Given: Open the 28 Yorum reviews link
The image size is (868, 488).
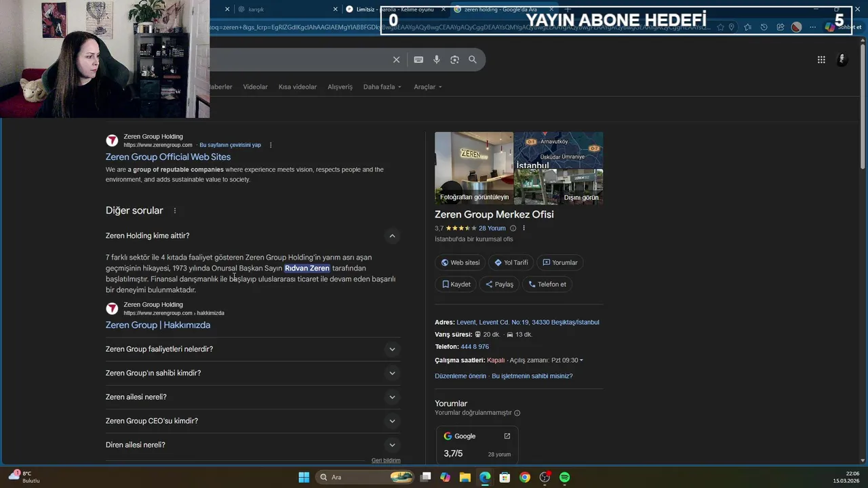Looking at the screenshot, I should pyautogui.click(x=492, y=228).
